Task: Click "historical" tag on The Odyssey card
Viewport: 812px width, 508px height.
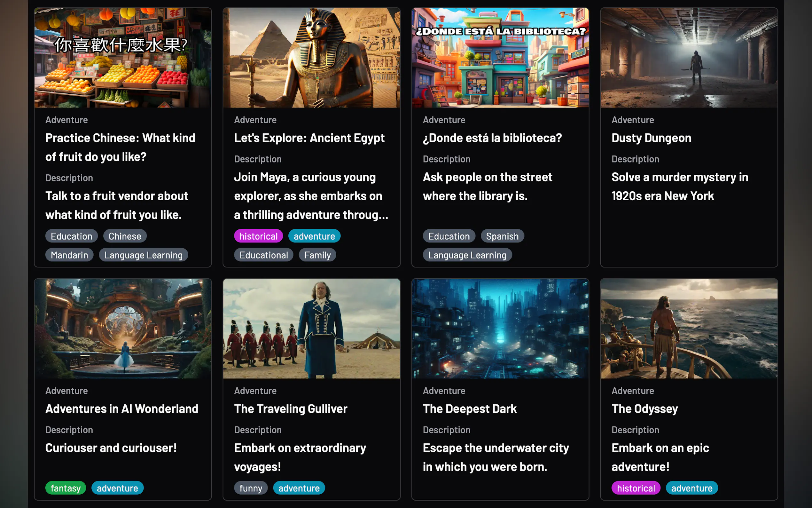Action: point(636,488)
